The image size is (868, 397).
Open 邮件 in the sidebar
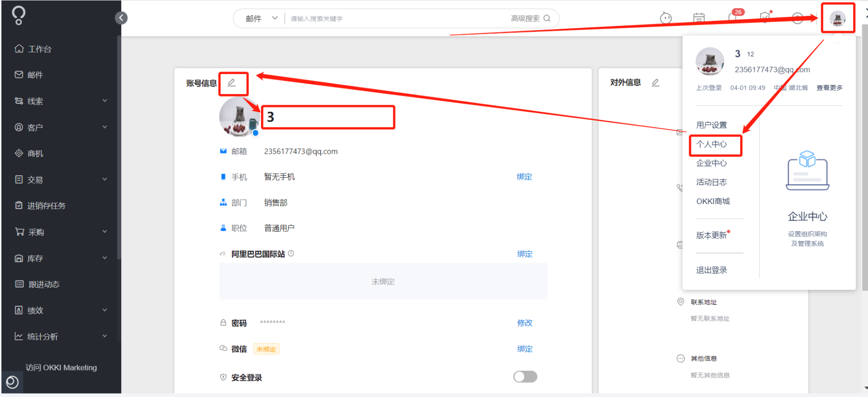pos(35,75)
